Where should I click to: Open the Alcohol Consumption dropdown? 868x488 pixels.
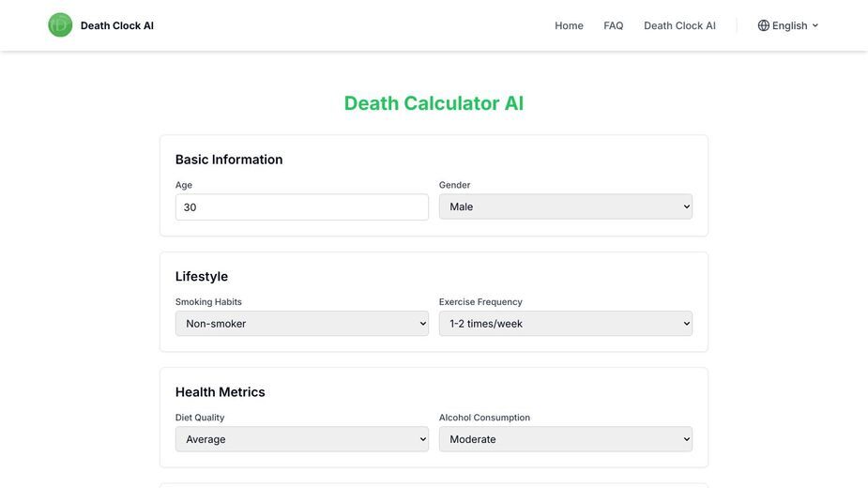point(565,439)
